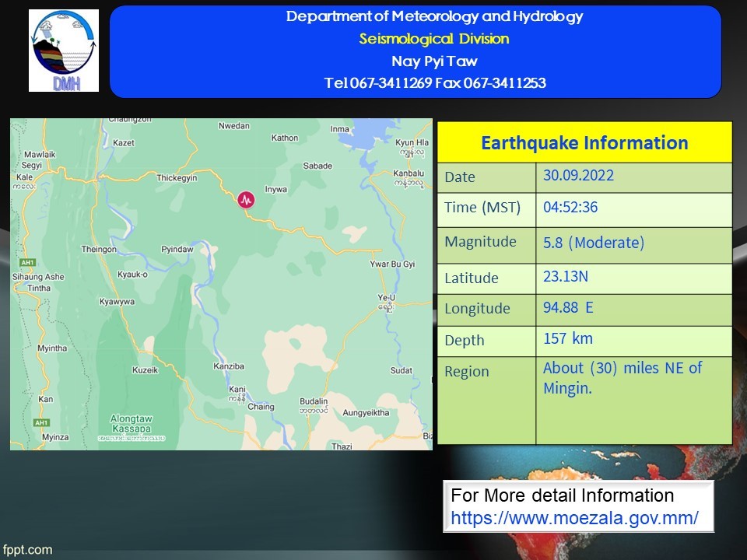747x560 pixels.
Task: Click the red earthquake epicenter marker
Action: coord(247,200)
